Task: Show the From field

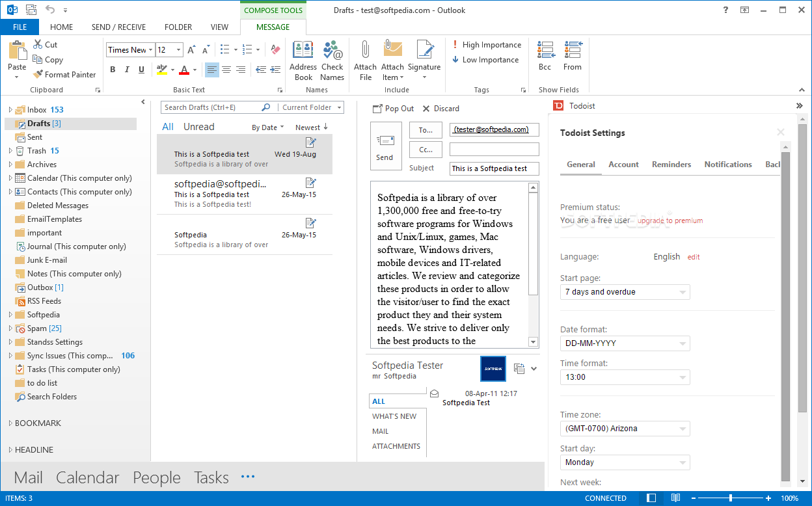Action: coord(573,56)
